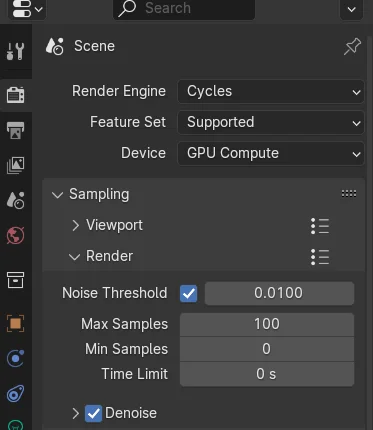
Task: Open the Tool properties tab
Action: [x=15, y=51]
